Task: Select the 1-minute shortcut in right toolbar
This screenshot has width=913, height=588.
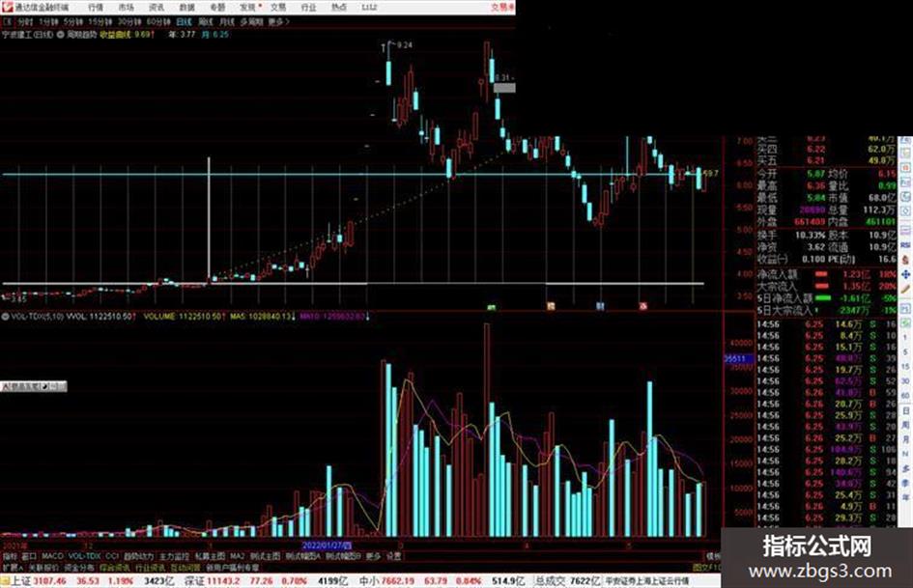Action: pos(905,338)
